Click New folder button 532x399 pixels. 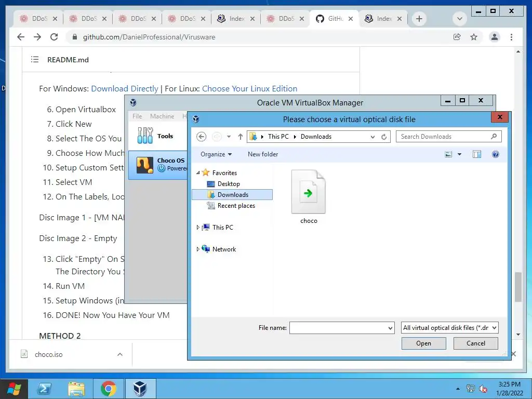click(262, 154)
